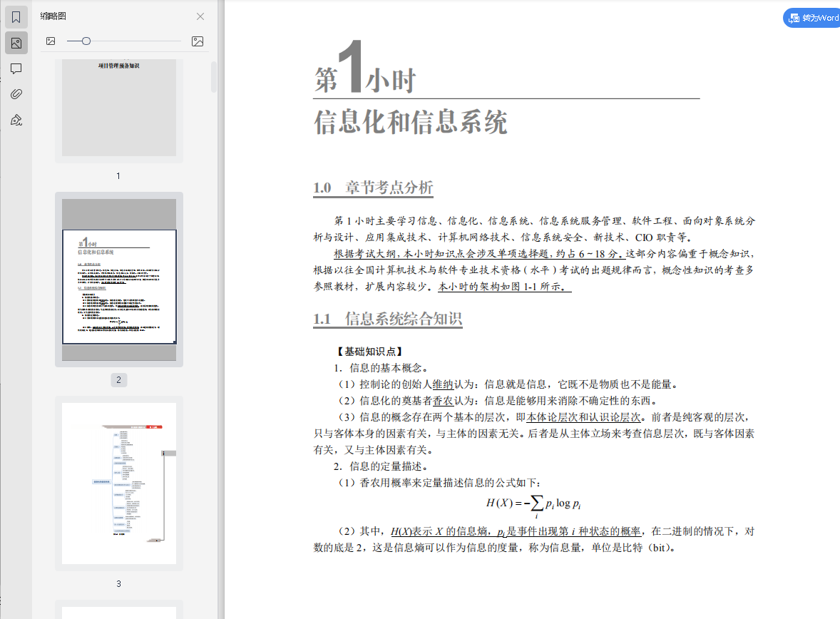
Task: Select page 3 thumbnail
Action: coord(119,484)
